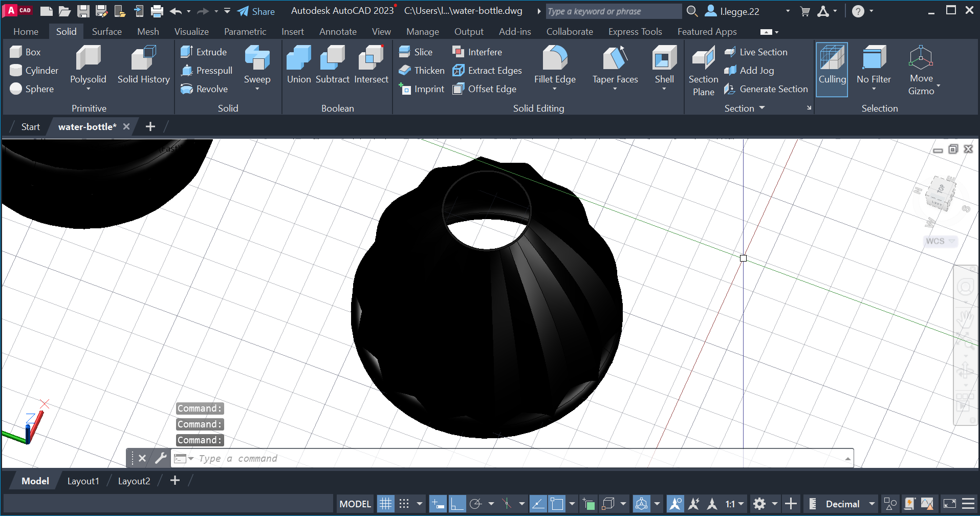
Task: Open the No Filter dropdown arrow
Action: (x=874, y=89)
